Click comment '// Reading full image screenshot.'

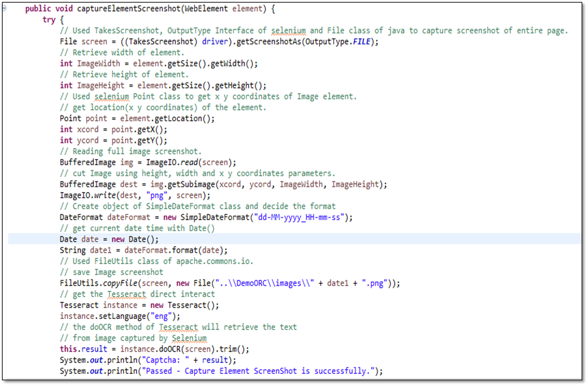tap(131, 151)
